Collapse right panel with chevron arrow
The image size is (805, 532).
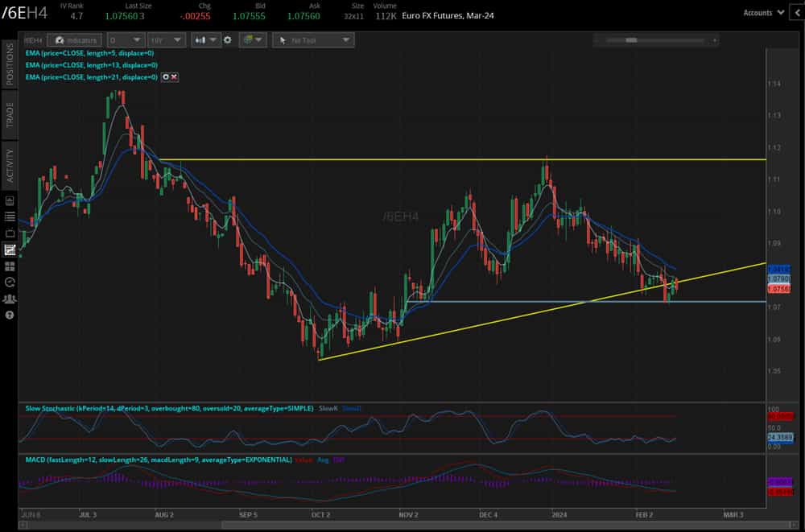click(x=799, y=13)
